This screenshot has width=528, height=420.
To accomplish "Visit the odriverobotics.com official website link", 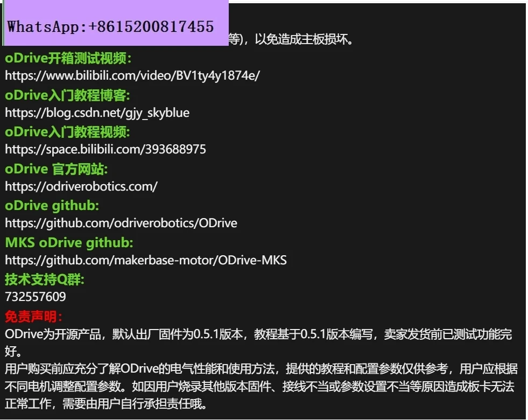I will click(81, 186).
